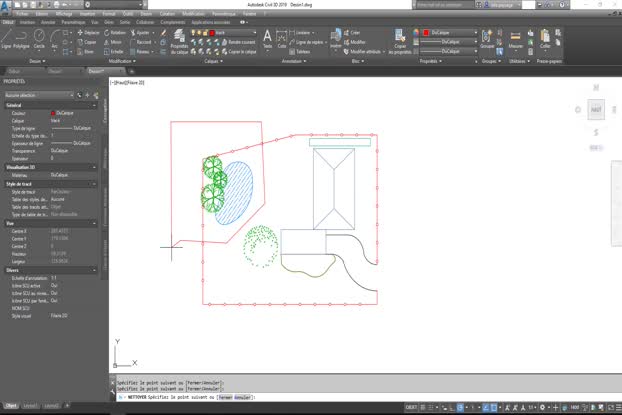
Task: Click the Mesurer utility tool
Action: (516, 38)
